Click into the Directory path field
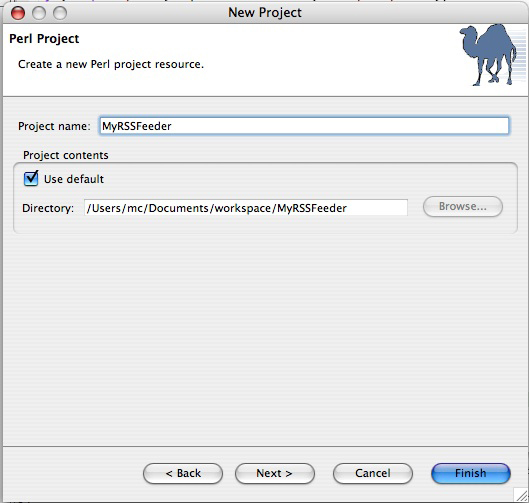529x503 pixels. (x=246, y=208)
